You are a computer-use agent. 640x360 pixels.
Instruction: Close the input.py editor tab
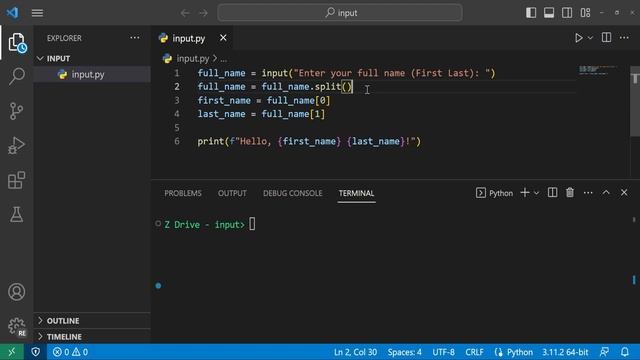[x=223, y=38]
